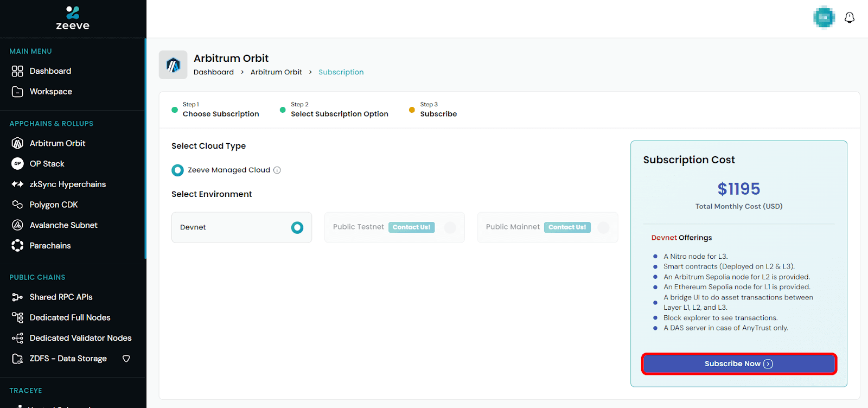Click the arrow icon in Subscribe Now
Image resolution: width=868 pixels, height=408 pixels.
coord(768,364)
